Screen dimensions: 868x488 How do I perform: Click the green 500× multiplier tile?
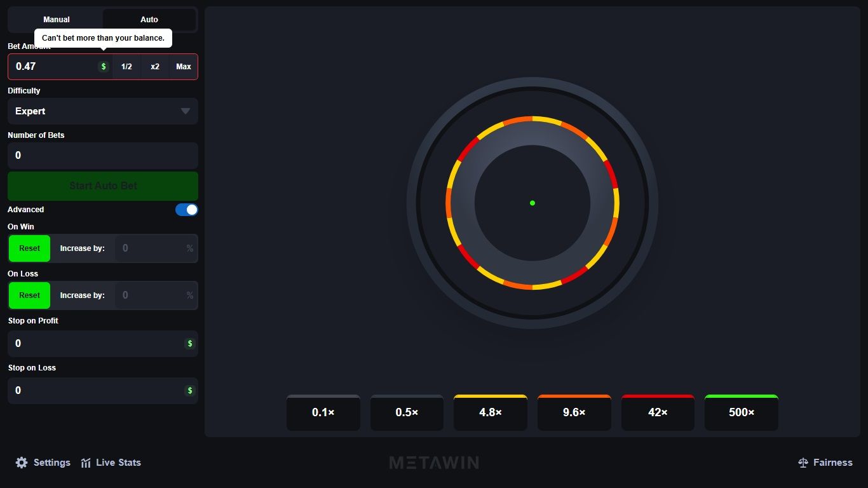[x=742, y=412]
